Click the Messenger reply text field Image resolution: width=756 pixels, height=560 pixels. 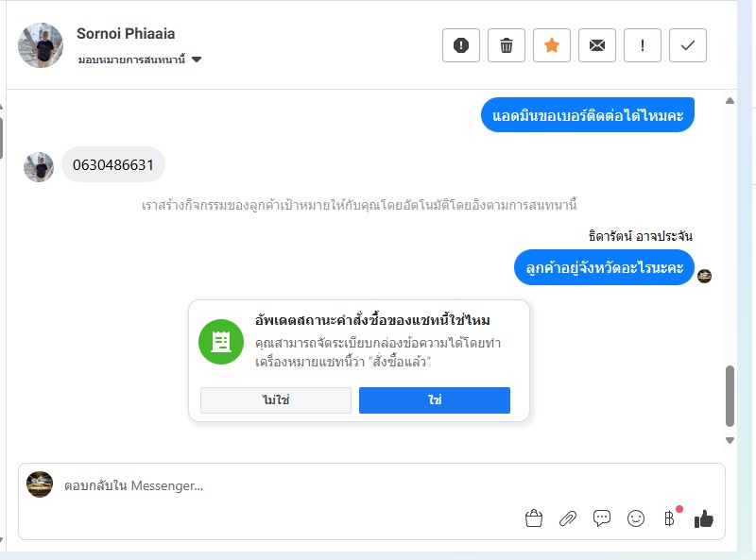point(283,486)
